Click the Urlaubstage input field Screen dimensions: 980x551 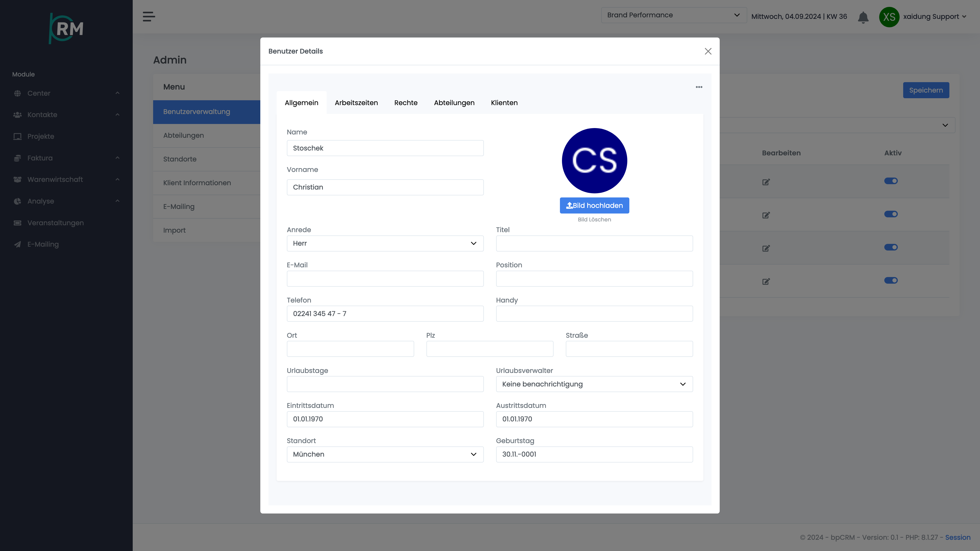click(385, 384)
